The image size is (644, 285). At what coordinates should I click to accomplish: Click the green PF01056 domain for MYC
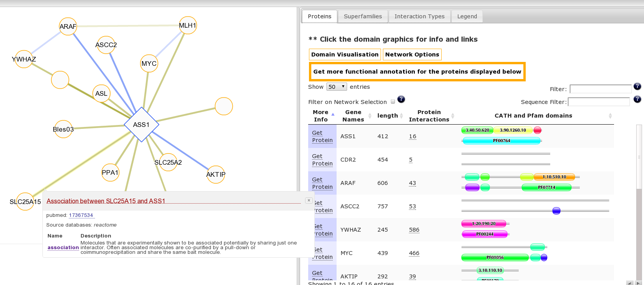click(x=495, y=257)
